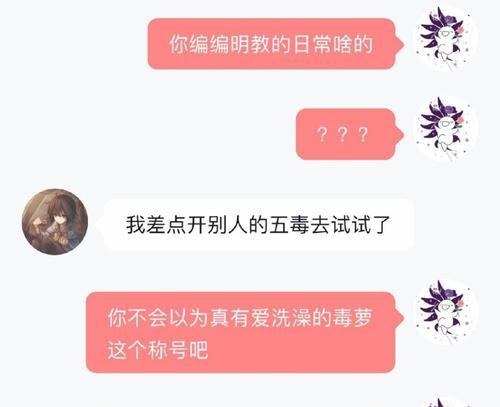Screen dimensions: 500x407
Task: Click the last question mark in "???"
Action: (x=363, y=135)
